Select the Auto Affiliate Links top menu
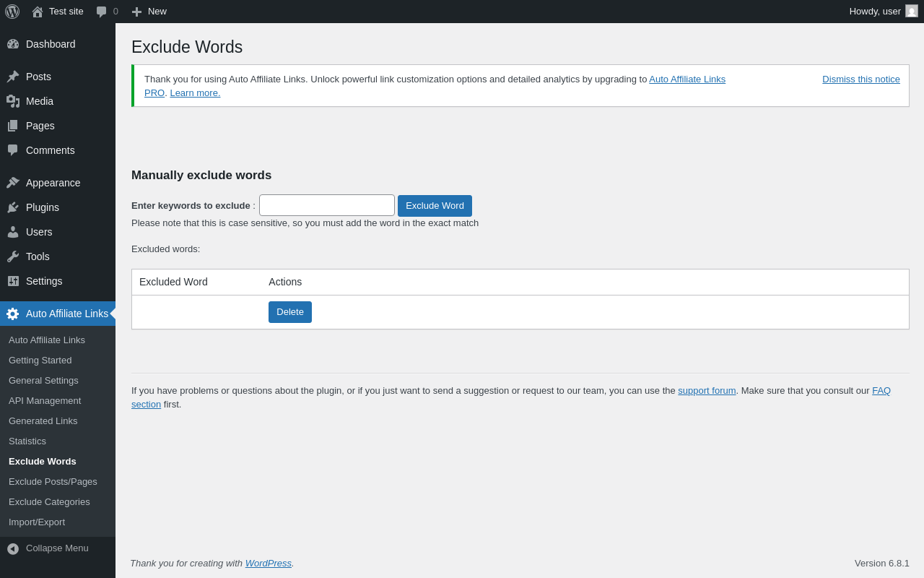 (x=58, y=314)
